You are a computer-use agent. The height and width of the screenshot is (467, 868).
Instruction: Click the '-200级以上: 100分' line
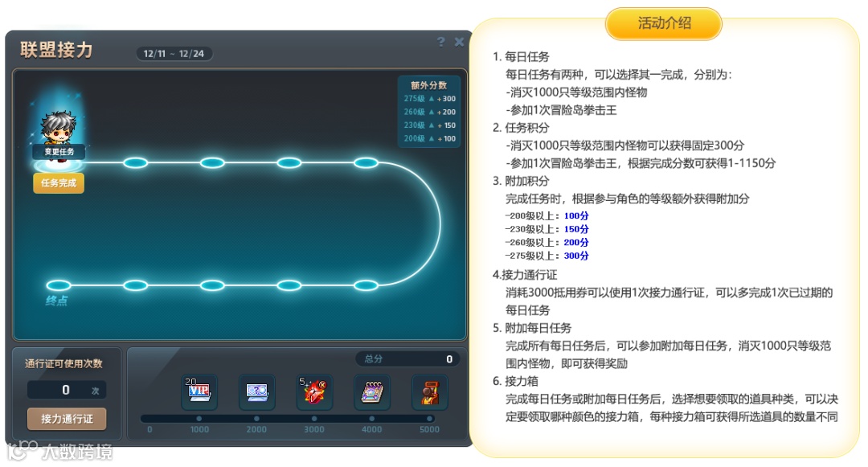547,215
